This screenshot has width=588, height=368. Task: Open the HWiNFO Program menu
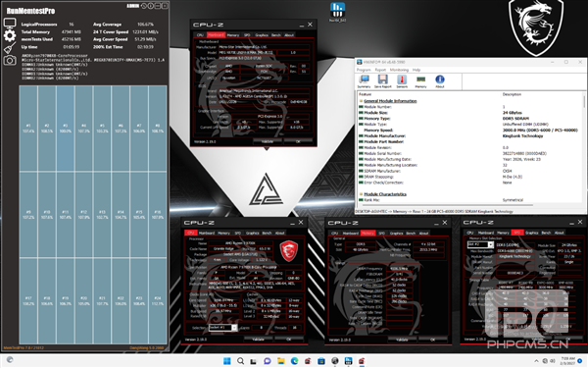pos(364,70)
